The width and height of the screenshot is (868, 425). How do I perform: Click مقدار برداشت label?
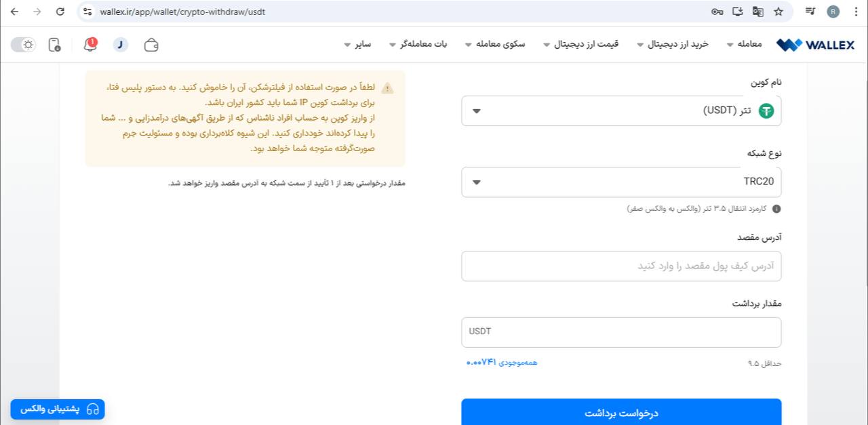pos(757,304)
